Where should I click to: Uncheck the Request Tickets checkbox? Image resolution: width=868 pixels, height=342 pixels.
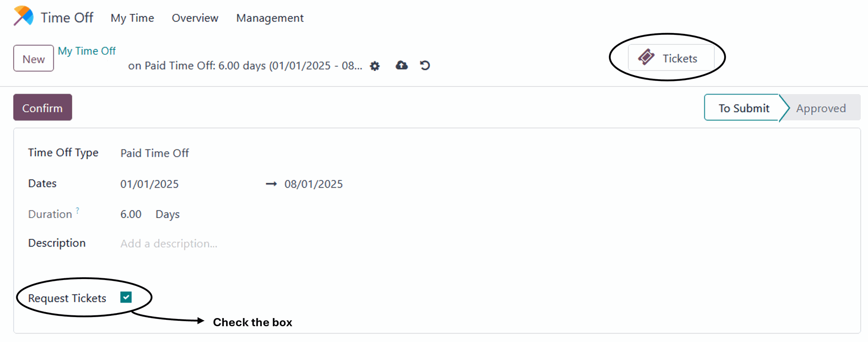[126, 297]
